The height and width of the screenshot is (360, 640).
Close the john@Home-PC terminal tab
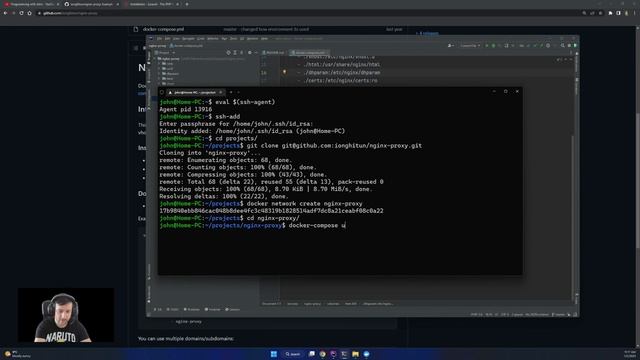click(221, 92)
